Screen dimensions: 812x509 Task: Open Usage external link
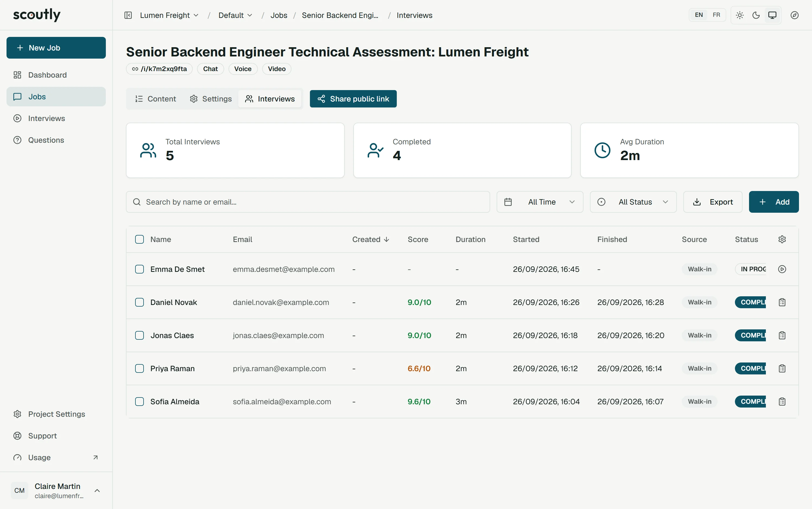pos(56,457)
